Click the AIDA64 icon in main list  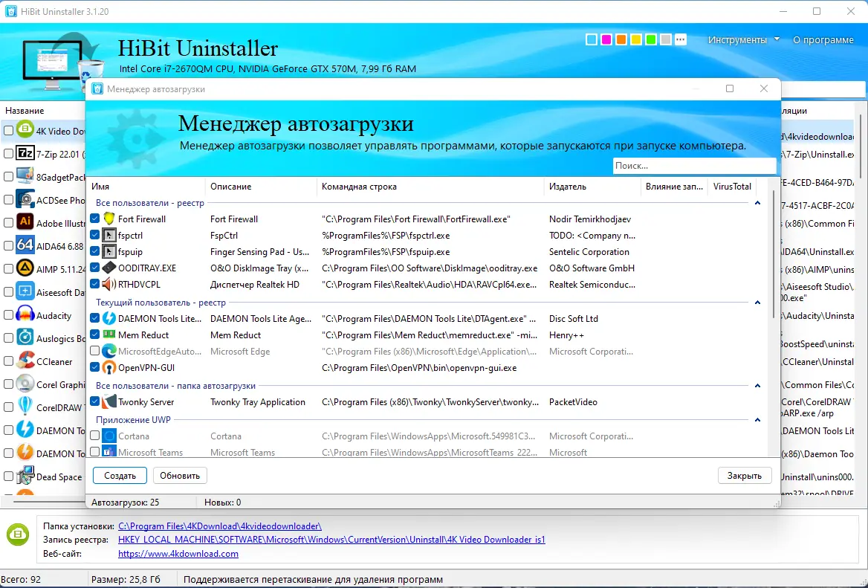click(25, 245)
